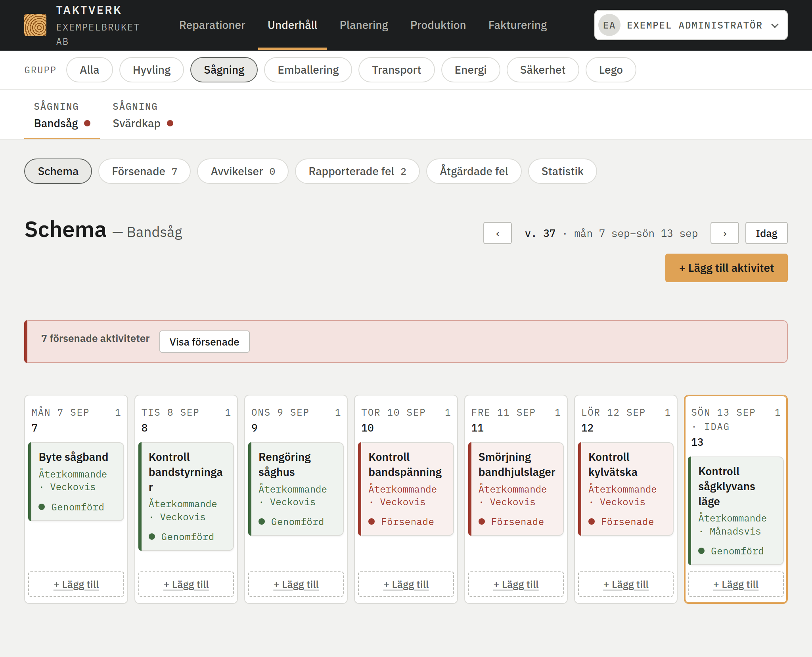Show the Åtgärdade fel view

[474, 171]
